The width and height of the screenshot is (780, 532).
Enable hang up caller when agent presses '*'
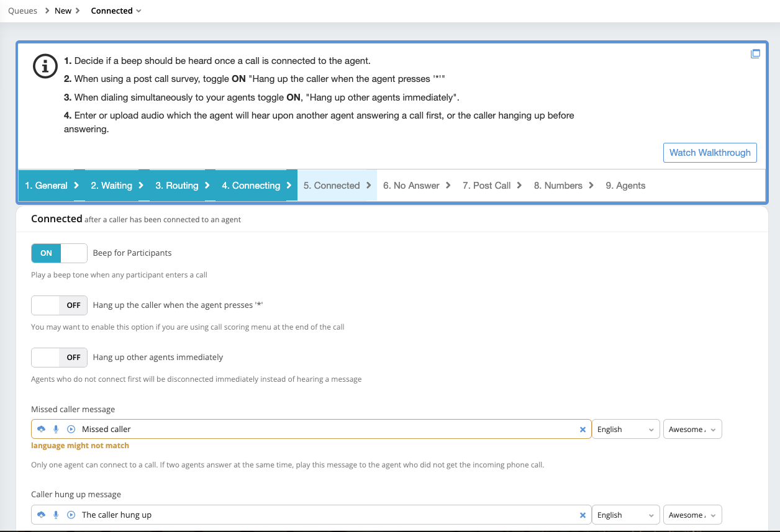(59, 305)
